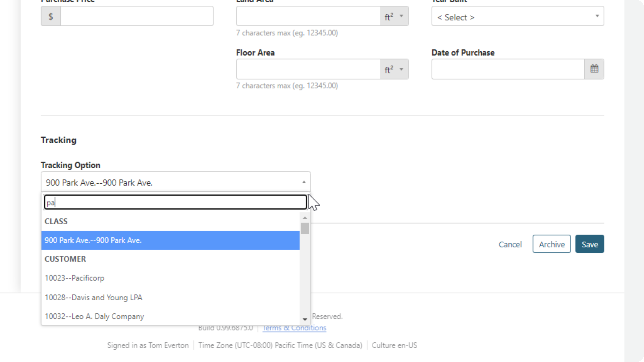Open the Land Area unit dropdown arrow
This screenshot has height=362, width=644.
point(401,16)
